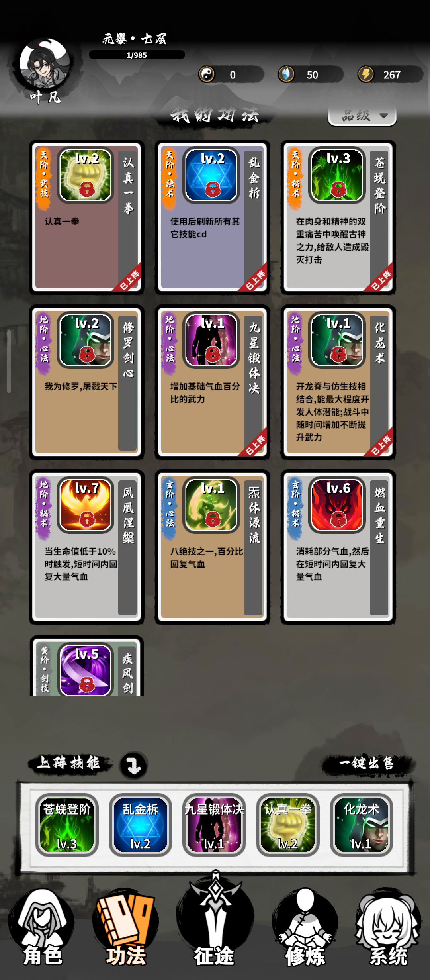This screenshot has width=430, height=980.
Task: Click the yin-yang currency icon
Action: pyautogui.click(x=207, y=74)
